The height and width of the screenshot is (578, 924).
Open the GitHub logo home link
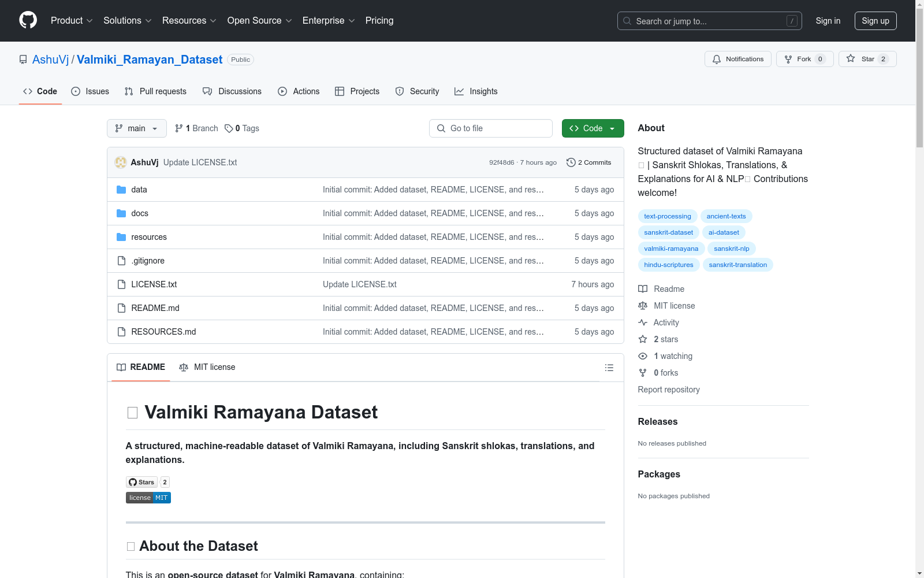[28, 20]
